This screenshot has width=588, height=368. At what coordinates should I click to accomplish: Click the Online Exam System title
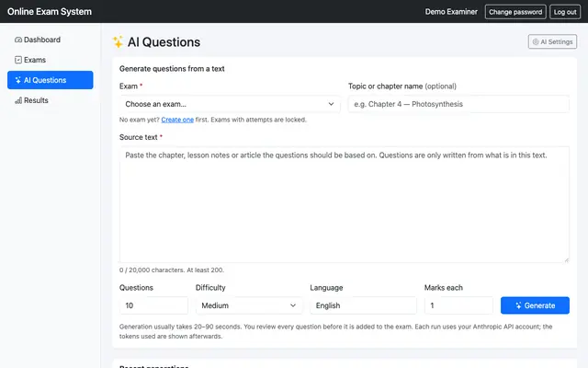[x=50, y=12]
